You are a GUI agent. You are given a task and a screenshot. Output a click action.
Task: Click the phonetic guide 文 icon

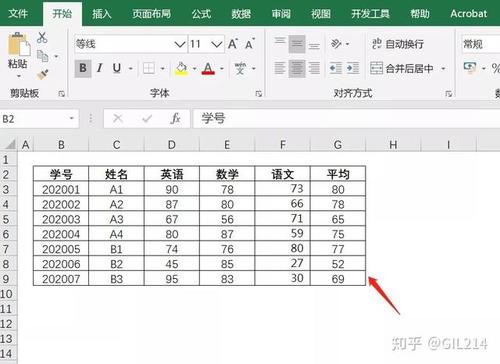(240, 68)
